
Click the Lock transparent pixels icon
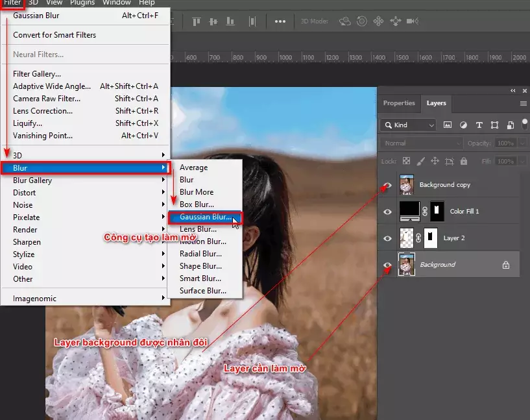(x=406, y=161)
